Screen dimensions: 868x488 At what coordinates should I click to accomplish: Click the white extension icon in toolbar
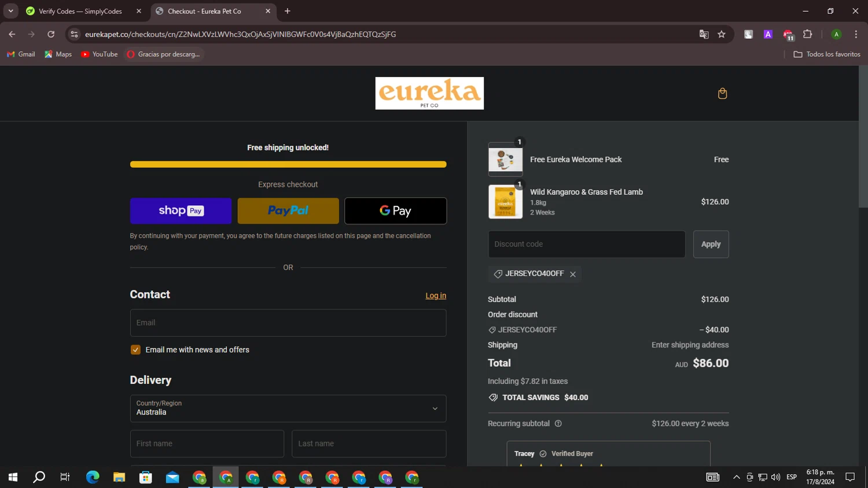(x=748, y=34)
